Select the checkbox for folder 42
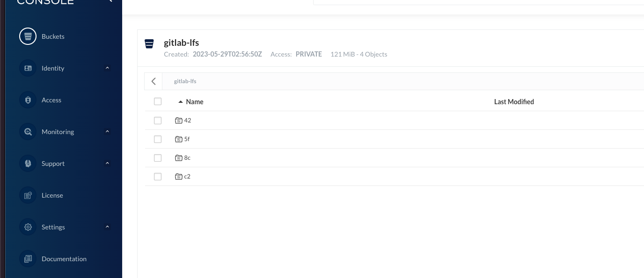Screen dimensions: 644x278 click(x=158, y=121)
